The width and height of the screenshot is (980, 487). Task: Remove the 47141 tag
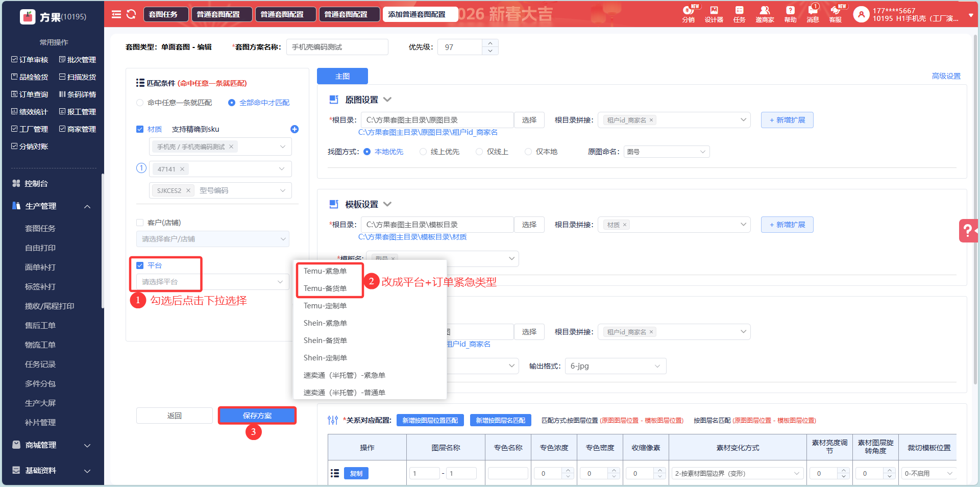click(182, 169)
